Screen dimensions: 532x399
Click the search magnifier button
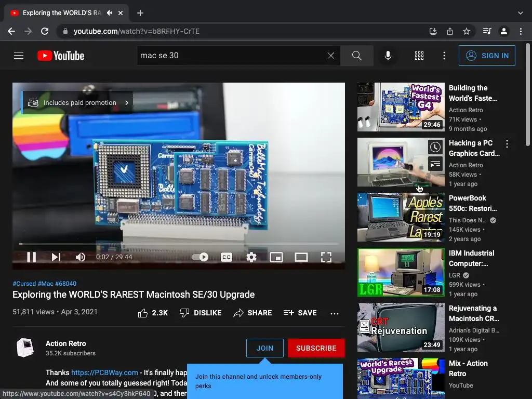click(356, 55)
